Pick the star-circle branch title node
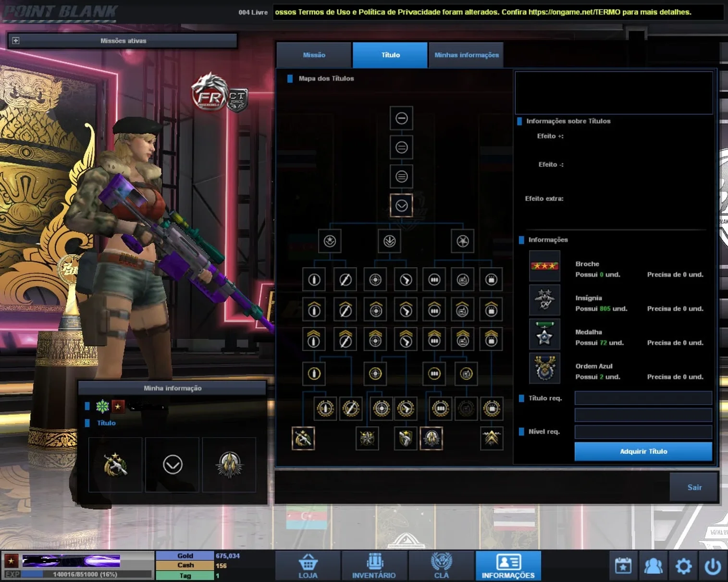The image size is (728, 582). pos(330,241)
